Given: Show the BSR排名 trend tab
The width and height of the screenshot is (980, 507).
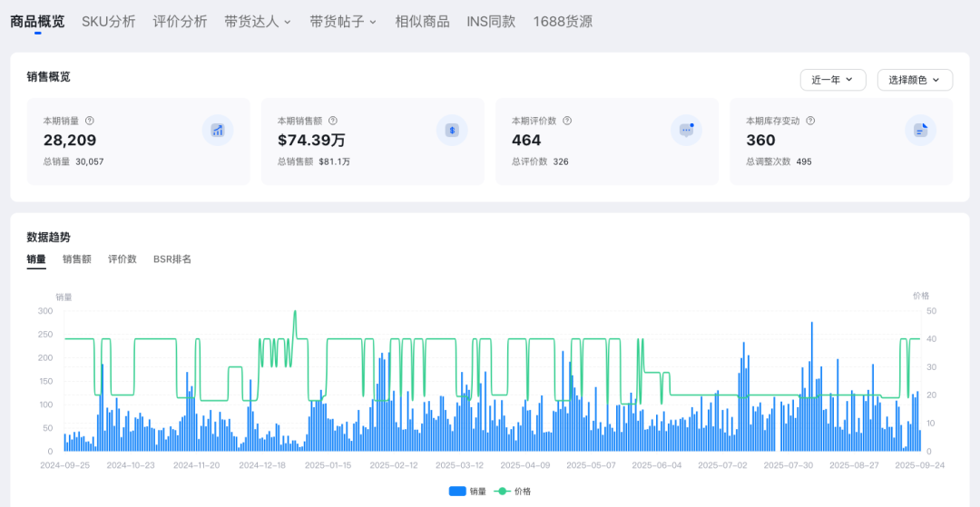Looking at the screenshot, I should coord(172,259).
